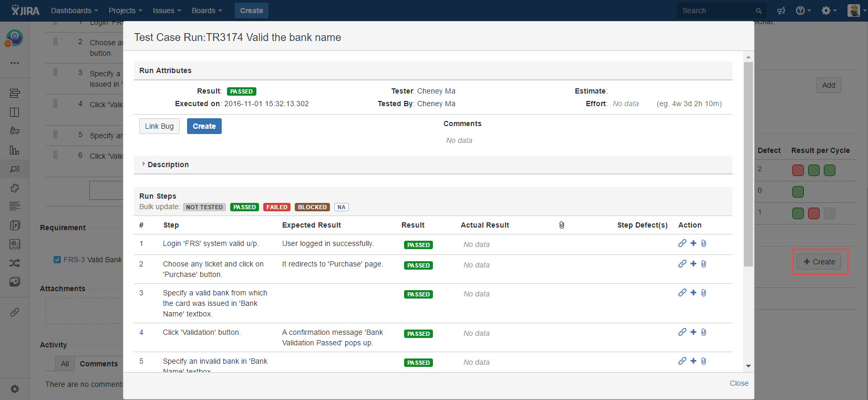Click the Link Bug button
This screenshot has height=400, width=868.
159,126
